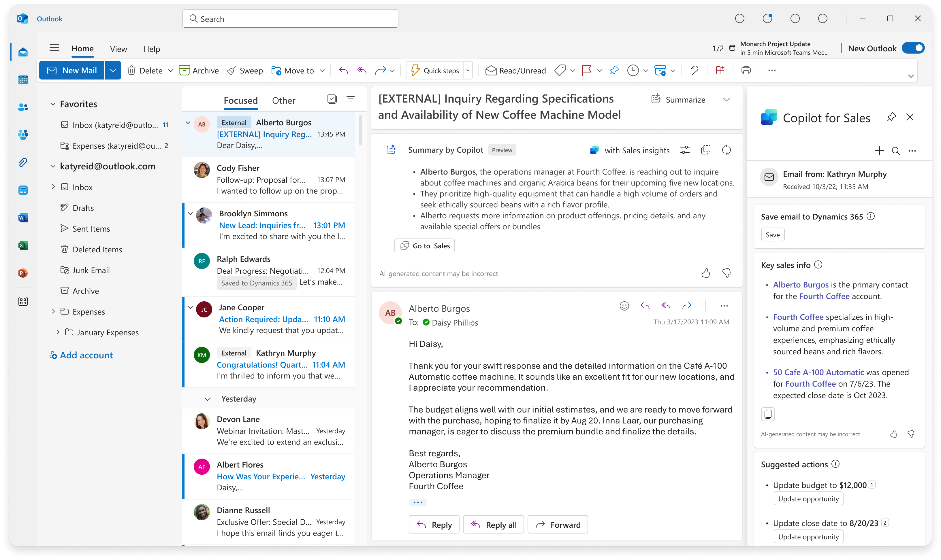
Task: Click the Go to Sales button
Action: tap(424, 246)
